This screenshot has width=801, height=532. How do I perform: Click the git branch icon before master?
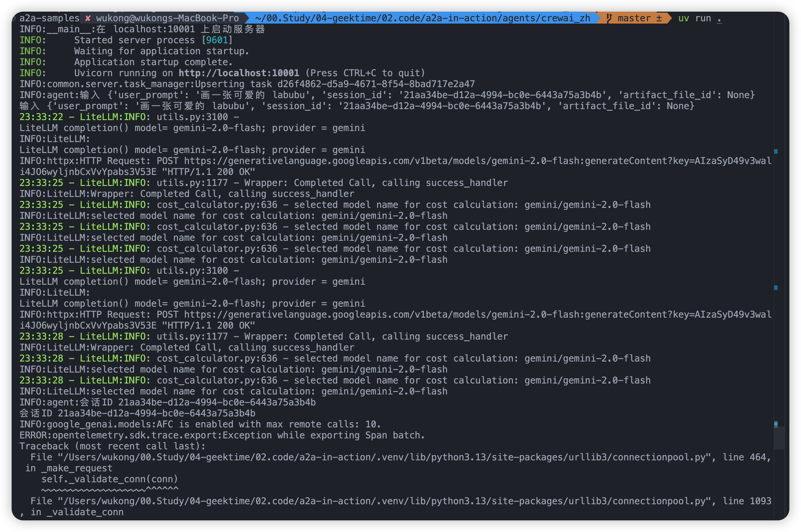tap(609, 18)
